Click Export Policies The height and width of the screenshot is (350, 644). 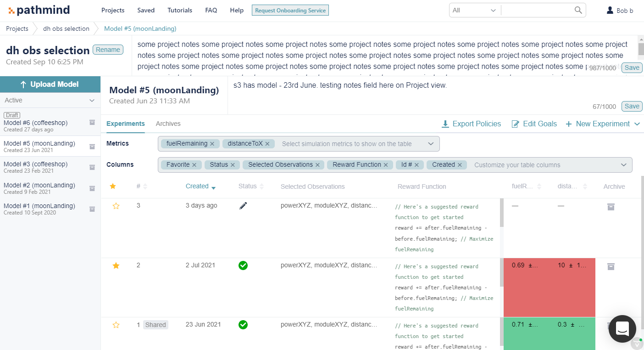click(471, 124)
